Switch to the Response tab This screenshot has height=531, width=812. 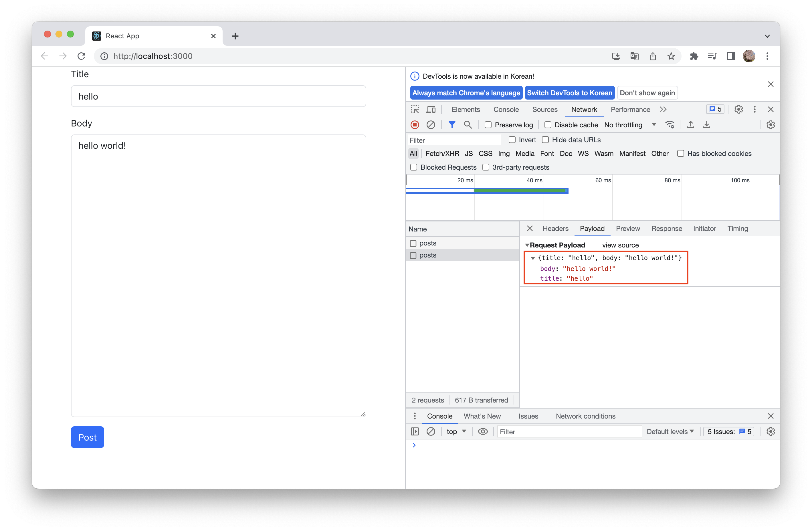666,228
